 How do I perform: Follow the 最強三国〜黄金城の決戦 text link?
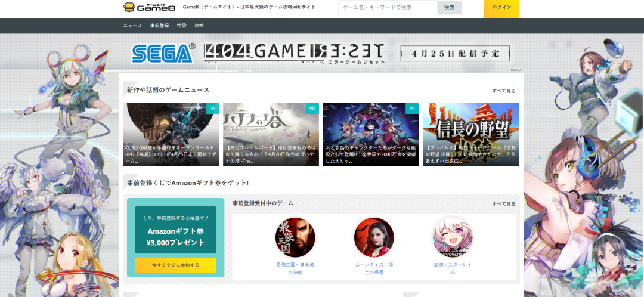[x=295, y=268]
